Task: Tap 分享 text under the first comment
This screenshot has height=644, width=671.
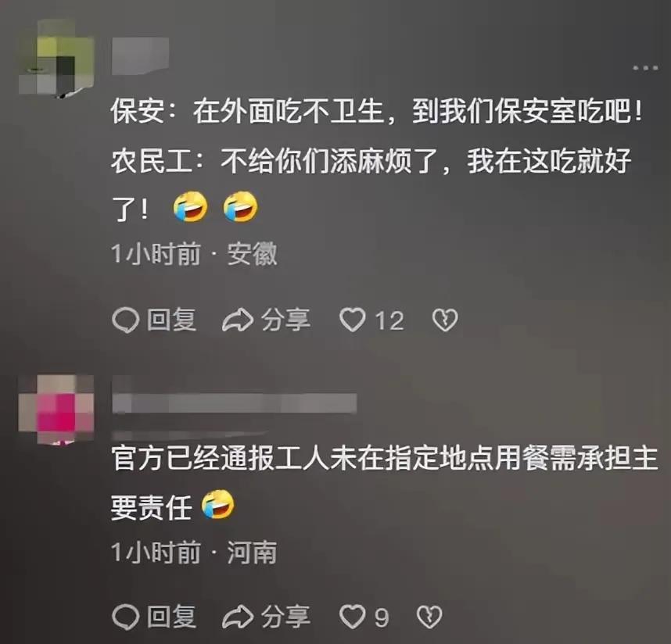Action: click(286, 320)
